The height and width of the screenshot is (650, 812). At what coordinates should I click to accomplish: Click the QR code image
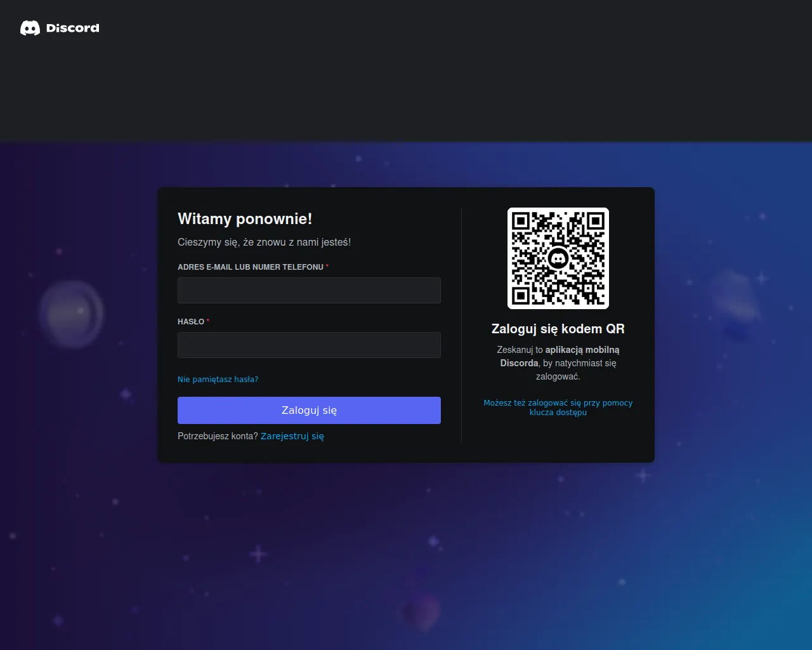coord(558,258)
